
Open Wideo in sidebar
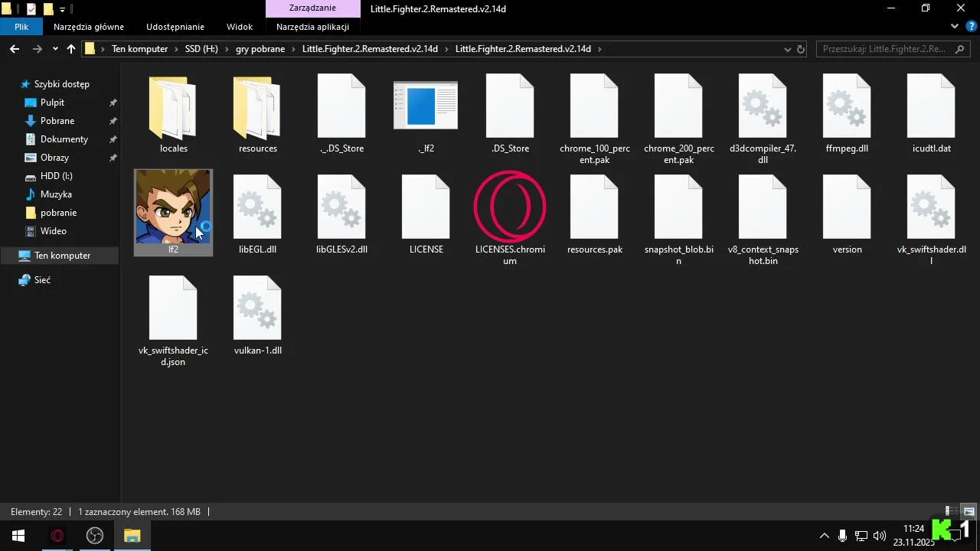(x=53, y=231)
